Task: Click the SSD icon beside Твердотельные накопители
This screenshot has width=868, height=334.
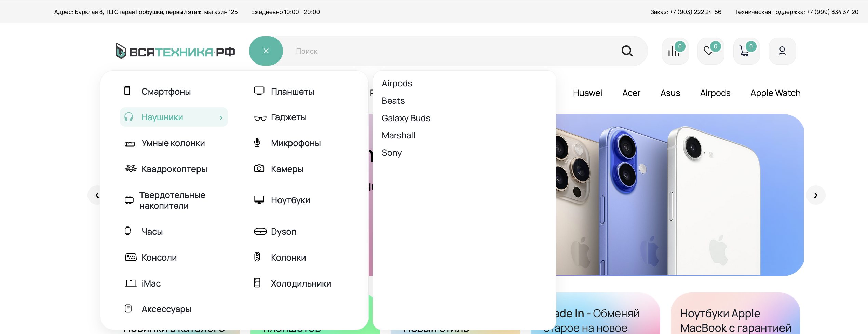Action: [129, 200]
